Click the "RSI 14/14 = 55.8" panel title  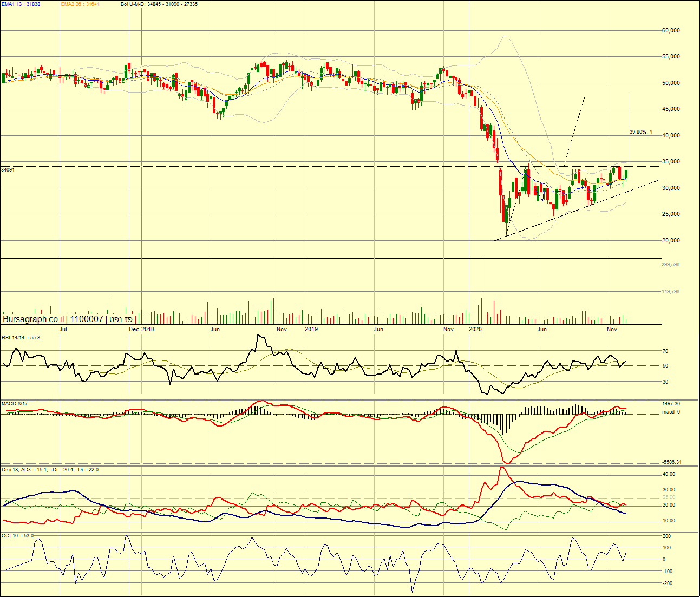point(21,338)
